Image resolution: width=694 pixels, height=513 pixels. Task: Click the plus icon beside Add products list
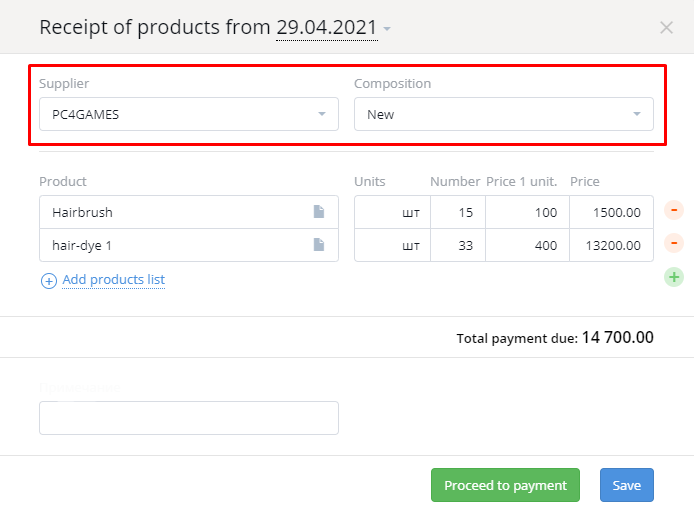pyautogui.click(x=49, y=281)
